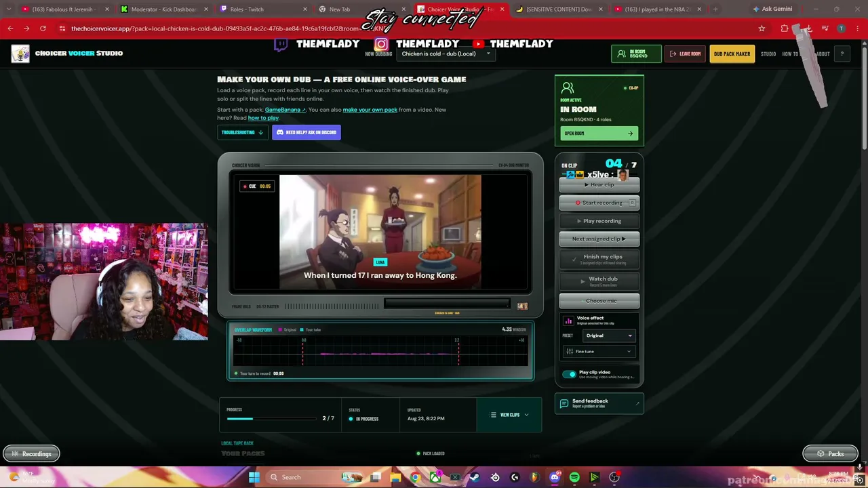The height and width of the screenshot is (488, 868).
Task: Go to the Studio nav item
Action: [x=768, y=54]
